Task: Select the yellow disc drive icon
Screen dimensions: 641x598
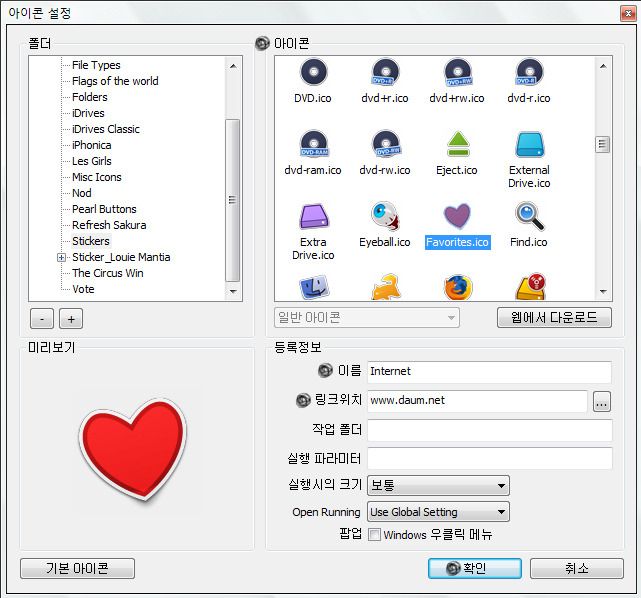Action: (x=531, y=287)
